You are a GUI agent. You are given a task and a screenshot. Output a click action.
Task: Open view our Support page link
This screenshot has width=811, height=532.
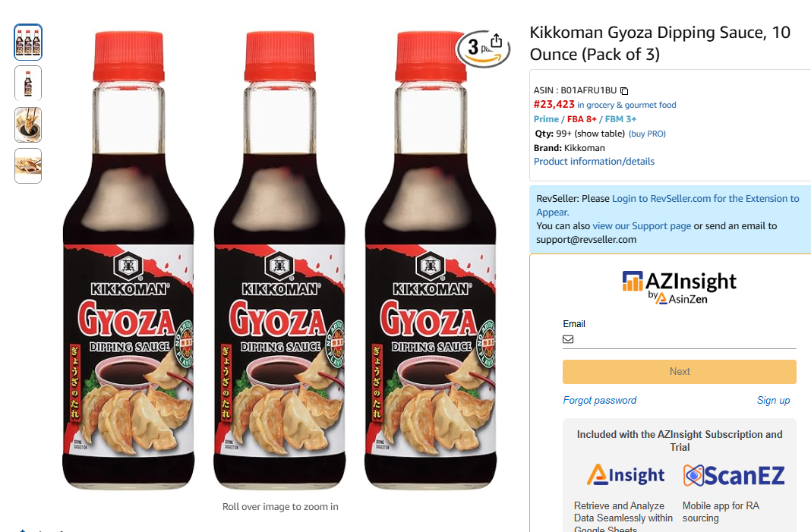point(642,226)
